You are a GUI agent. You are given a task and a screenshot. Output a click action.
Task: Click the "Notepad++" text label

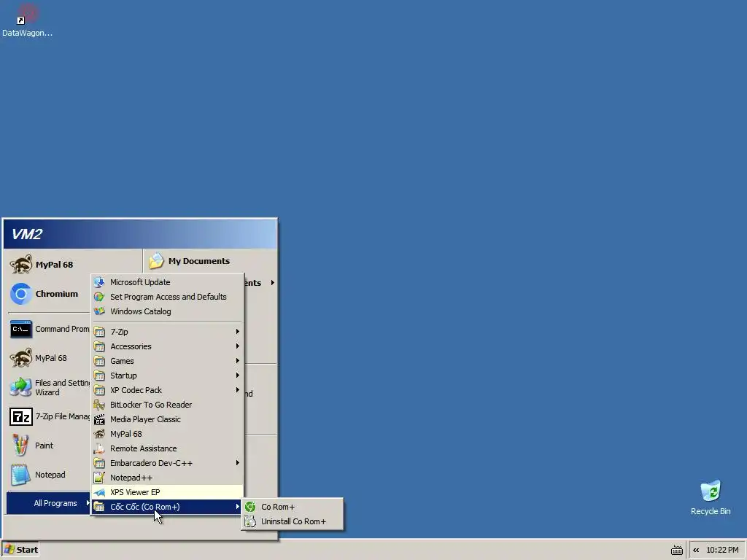131,478
